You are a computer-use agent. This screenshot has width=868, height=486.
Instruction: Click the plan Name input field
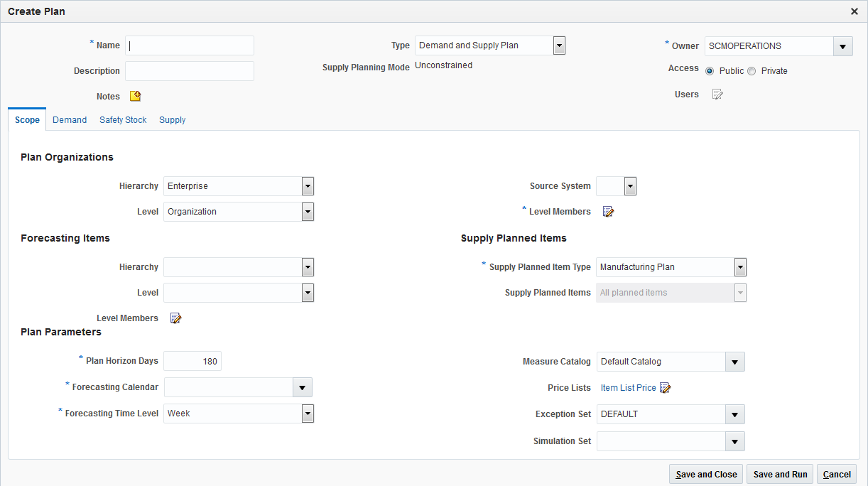coord(190,45)
